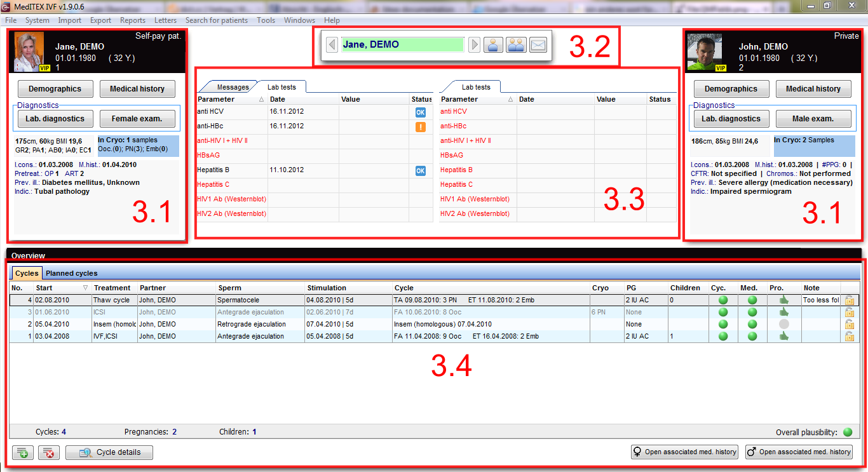This screenshot has width=868, height=472.
Task: Switch to the Messages tab
Action: pyautogui.click(x=233, y=87)
